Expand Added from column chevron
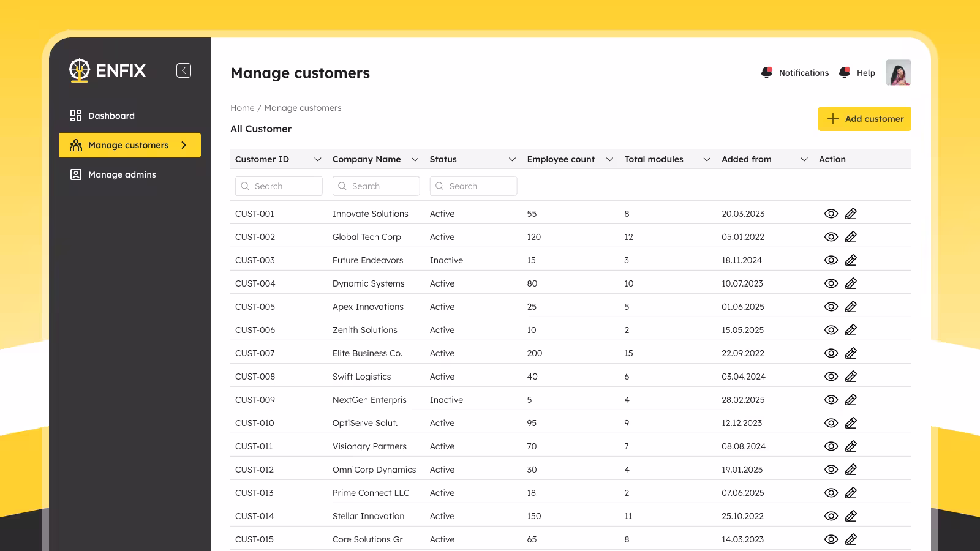Screen dimensions: 980x551 coord(804,159)
